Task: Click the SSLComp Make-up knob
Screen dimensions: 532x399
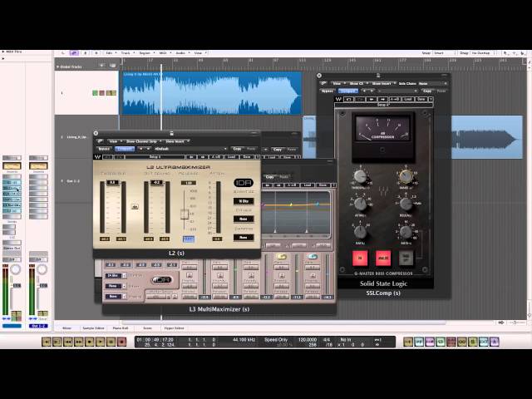Action: 406,176
